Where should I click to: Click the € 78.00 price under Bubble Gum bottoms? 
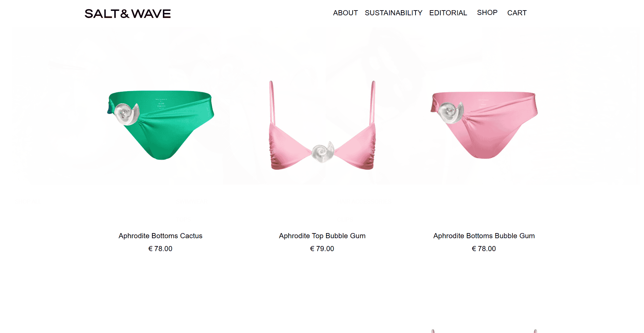pyautogui.click(x=484, y=249)
